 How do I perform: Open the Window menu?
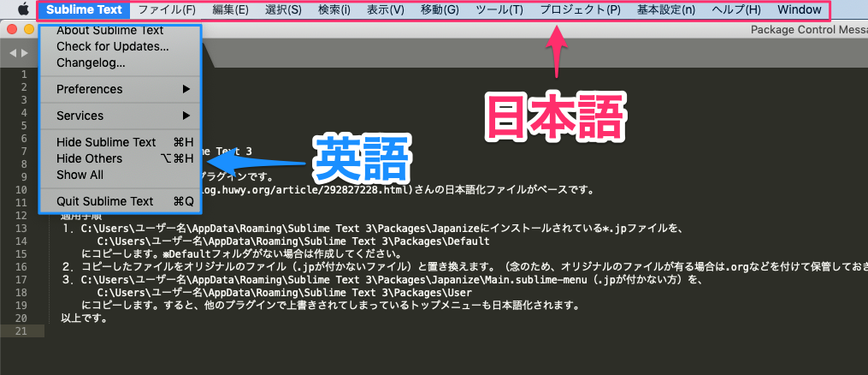800,9
